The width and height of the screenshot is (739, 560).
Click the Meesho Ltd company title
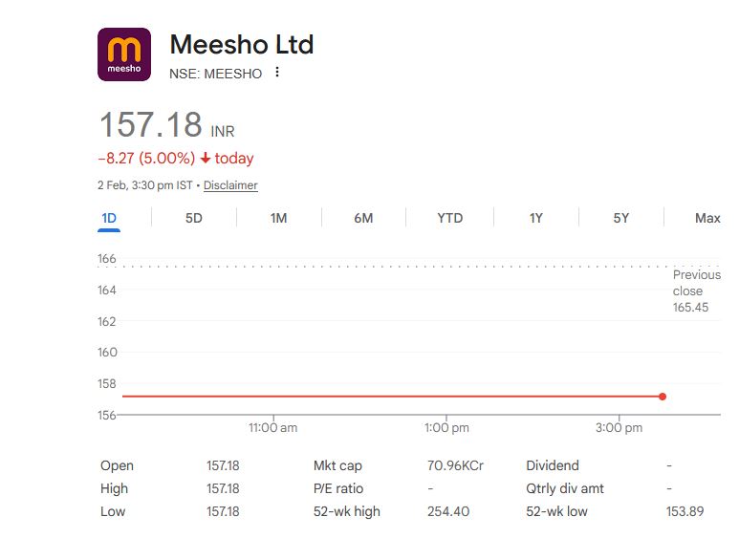(x=241, y=44)
